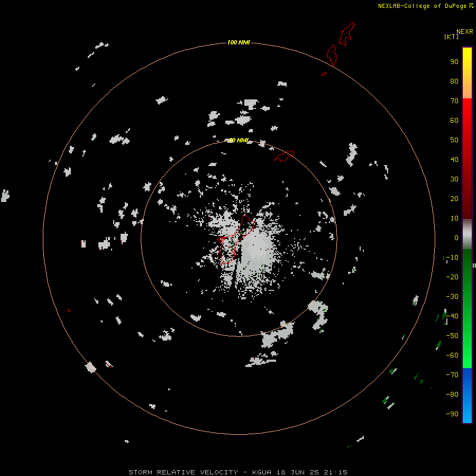Click the 30 knot scale label

click(454, 179)
